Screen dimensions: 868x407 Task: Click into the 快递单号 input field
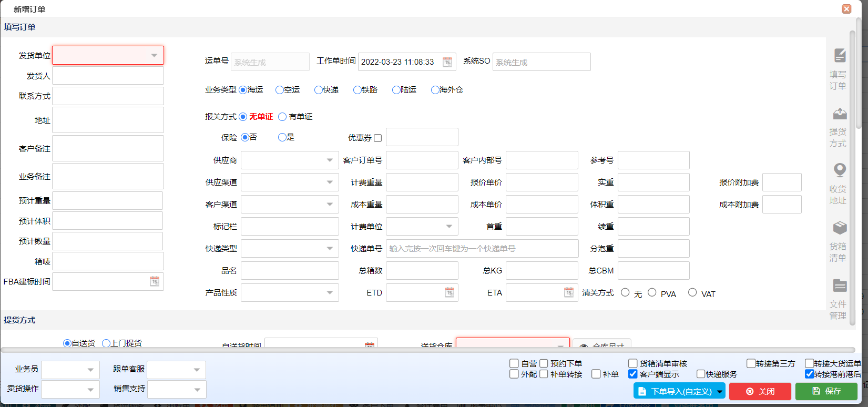click(482, 249)
